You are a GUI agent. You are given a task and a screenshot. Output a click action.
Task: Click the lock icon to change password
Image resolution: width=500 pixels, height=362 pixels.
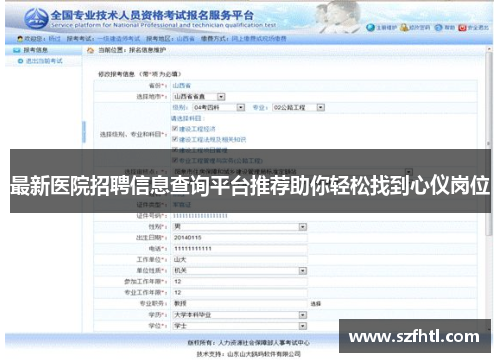[404, 28]
